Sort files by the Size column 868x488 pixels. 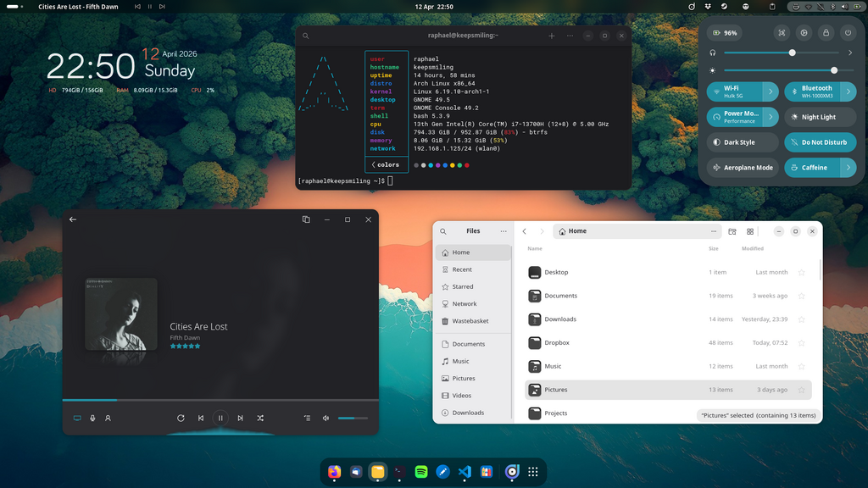coord(714,248)
